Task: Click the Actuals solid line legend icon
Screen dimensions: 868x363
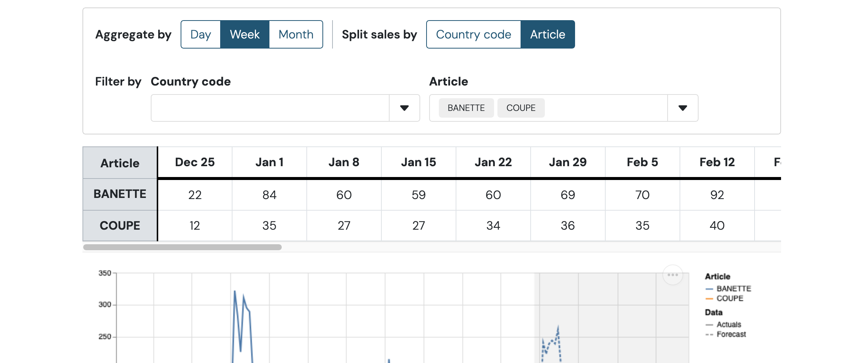Action: coord(709,325)
